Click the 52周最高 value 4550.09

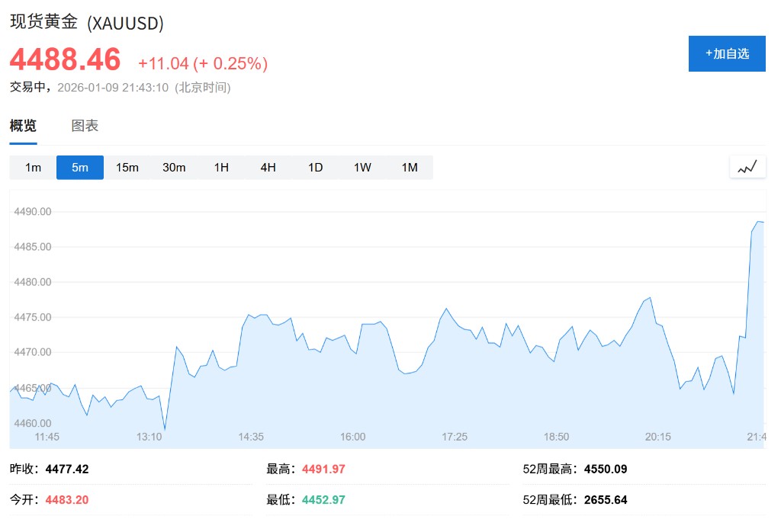[606, 469]
